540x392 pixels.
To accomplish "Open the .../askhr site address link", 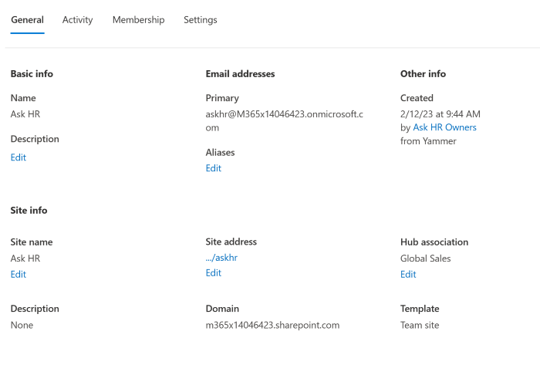I will click(221, 258).
